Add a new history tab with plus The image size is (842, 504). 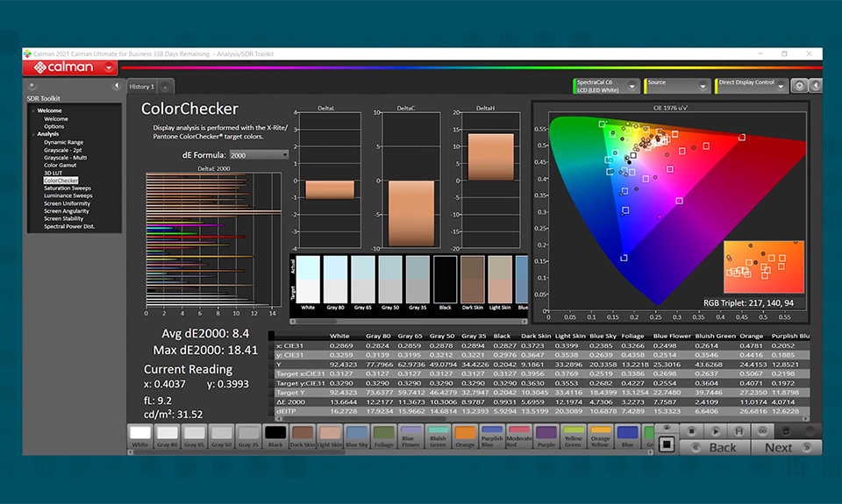tap(165, 87)
